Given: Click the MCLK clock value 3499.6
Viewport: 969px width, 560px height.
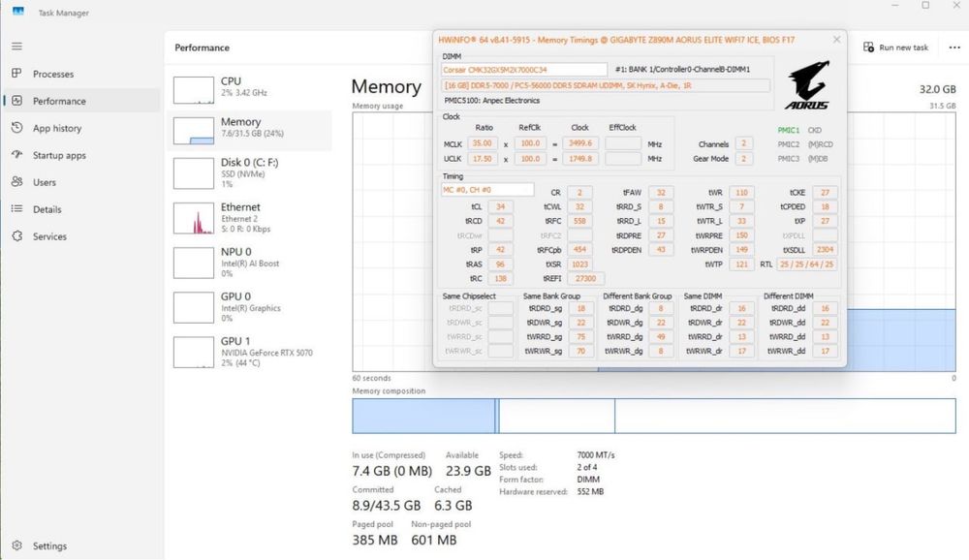Looking at the screenshot, I should (579, 143).
